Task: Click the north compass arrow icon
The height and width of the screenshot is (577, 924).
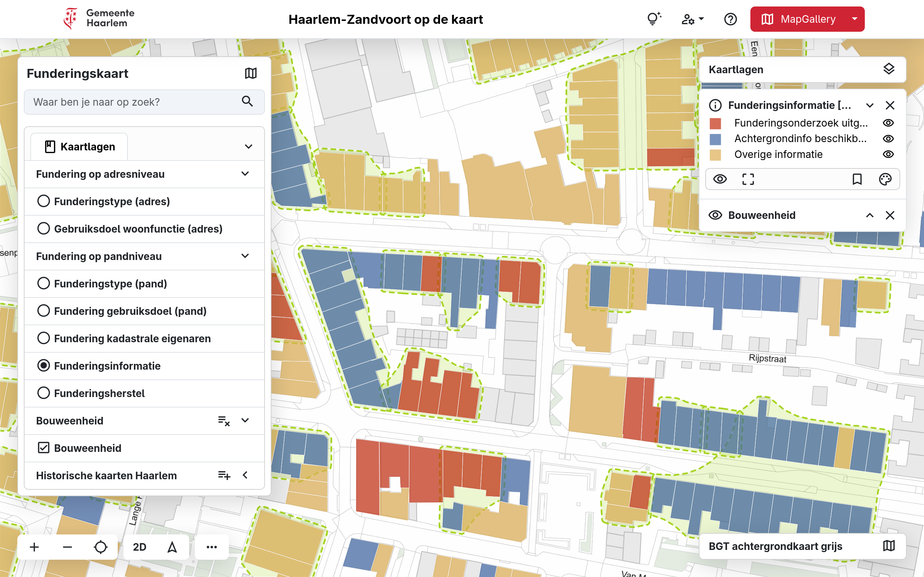Action: 172,547
